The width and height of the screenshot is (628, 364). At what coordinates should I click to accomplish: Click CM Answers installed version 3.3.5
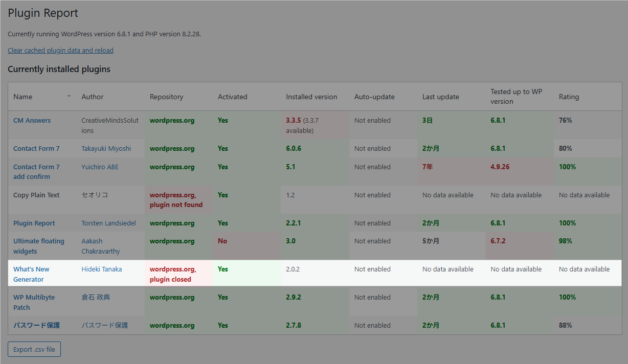294,121
